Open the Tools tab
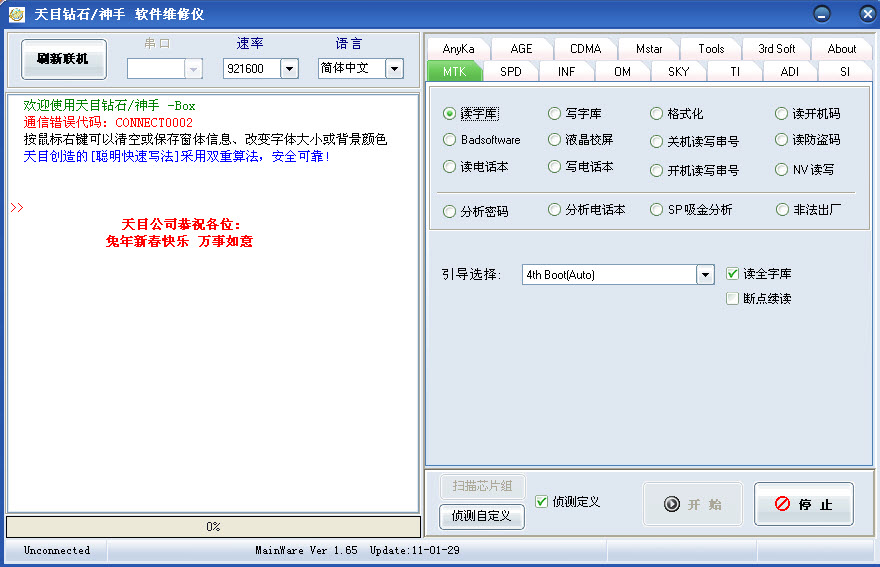 click(x=711, y=49)
